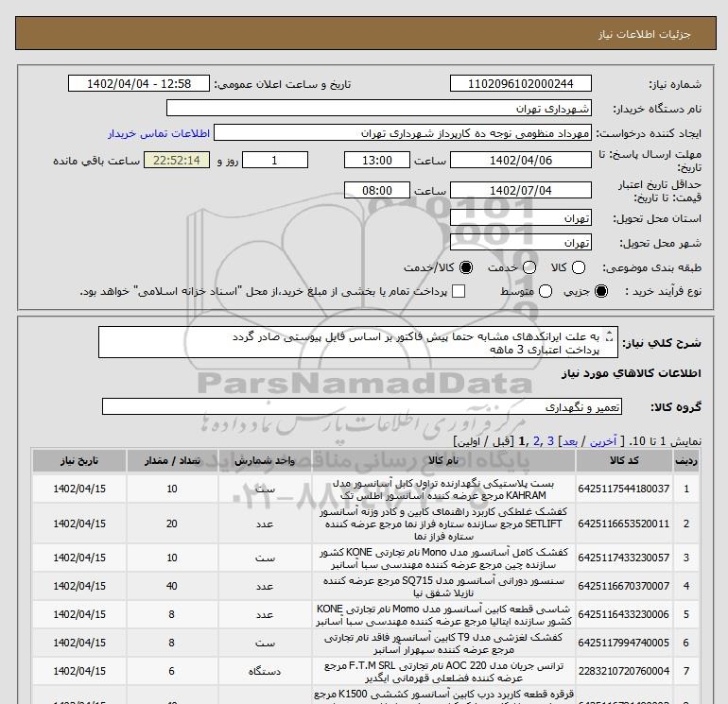Click quantity 20 in row 2

tap(172, 524)
